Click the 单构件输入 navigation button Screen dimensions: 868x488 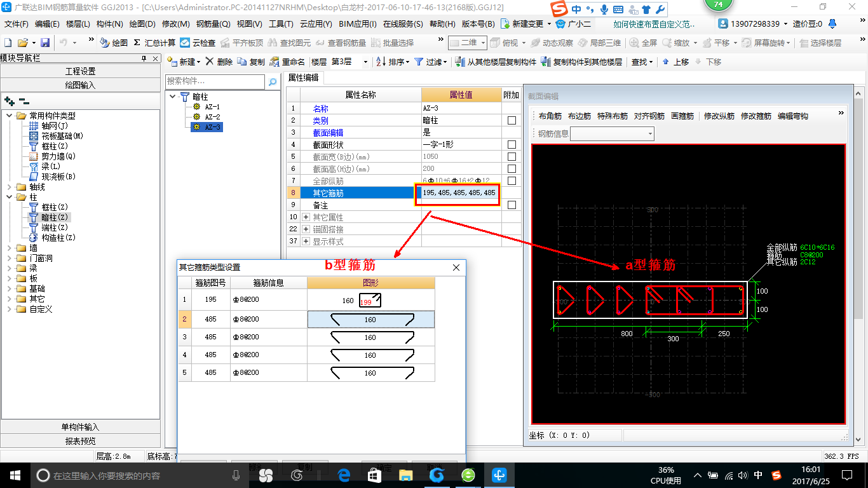tap(80, 427)
